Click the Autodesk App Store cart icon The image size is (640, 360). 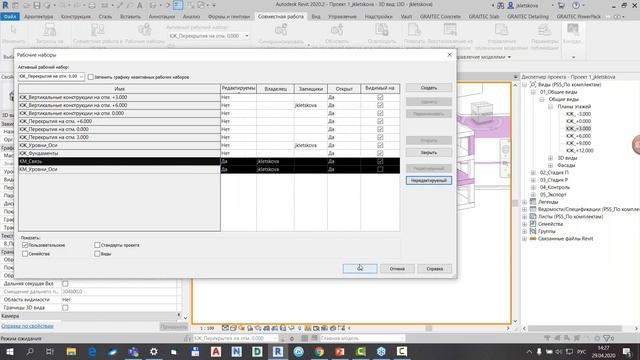point(561,5)
